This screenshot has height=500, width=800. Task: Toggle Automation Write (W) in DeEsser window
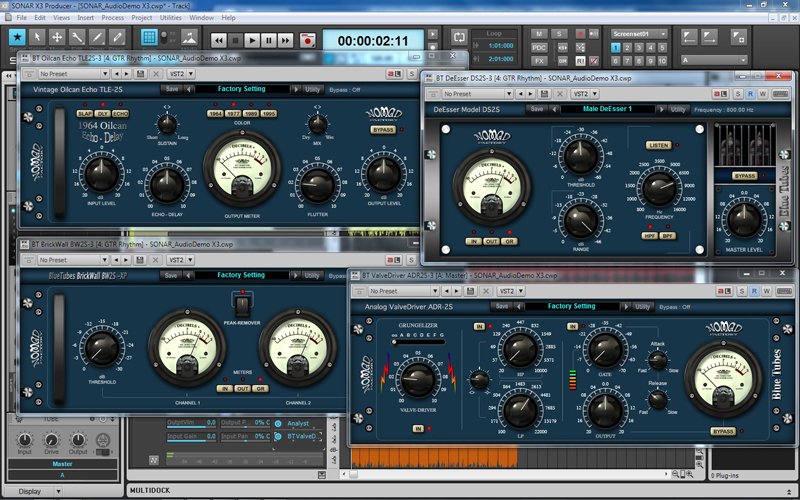point(763,94)
